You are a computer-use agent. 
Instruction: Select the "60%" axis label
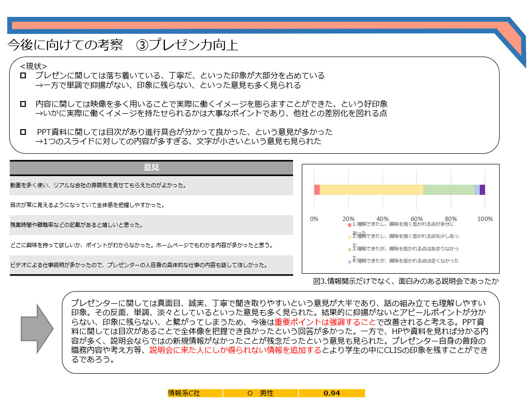point(416,219)
